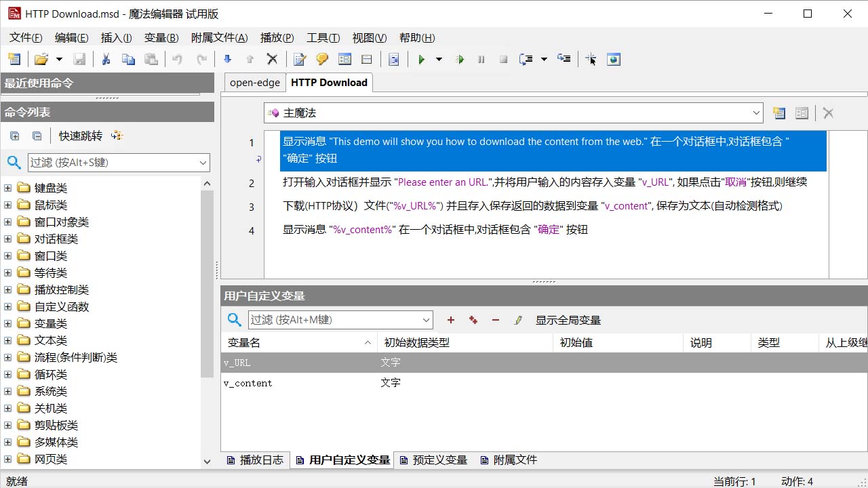Select the Cut icon on the toolbar
The image size is (868, 488).
pos(105,59)
